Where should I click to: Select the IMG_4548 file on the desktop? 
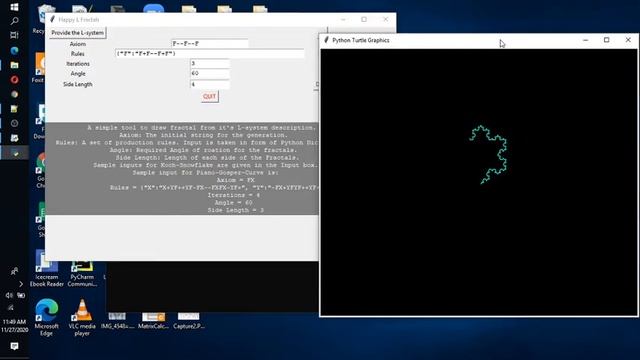tap(118, 321)
